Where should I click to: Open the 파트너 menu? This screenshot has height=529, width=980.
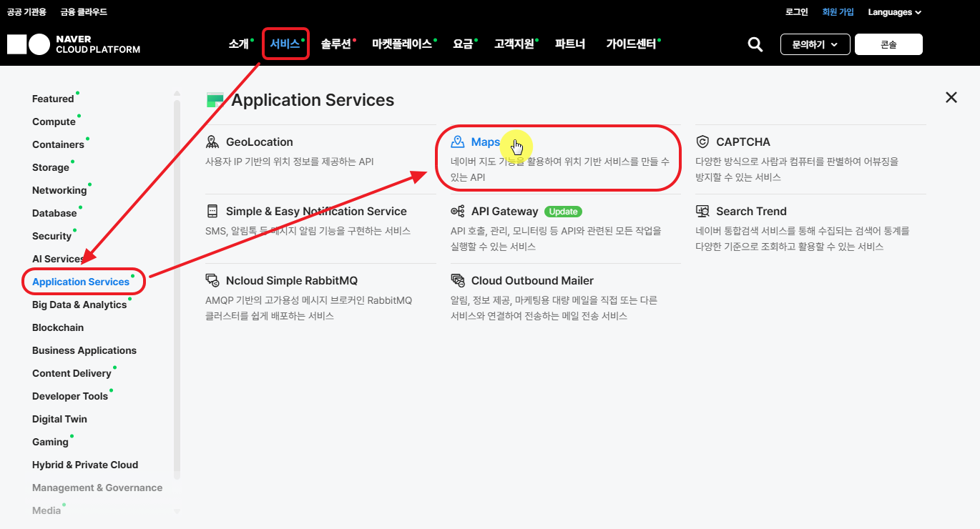click(570, 44)
